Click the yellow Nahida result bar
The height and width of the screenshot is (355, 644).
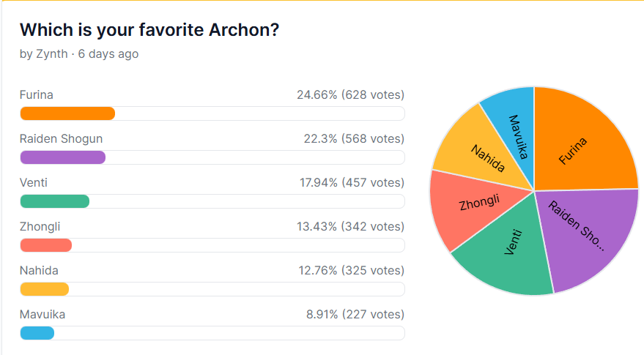tap(212, 289)
